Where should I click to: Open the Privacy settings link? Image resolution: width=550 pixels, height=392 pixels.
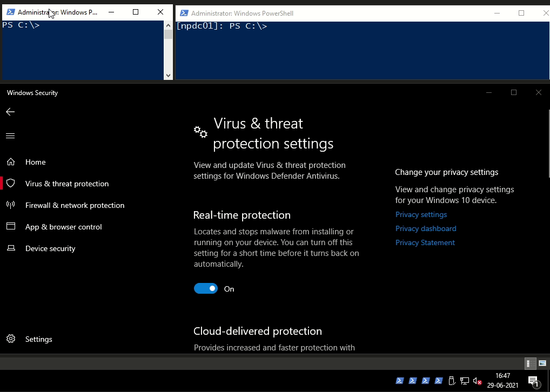tap(421, 214)
